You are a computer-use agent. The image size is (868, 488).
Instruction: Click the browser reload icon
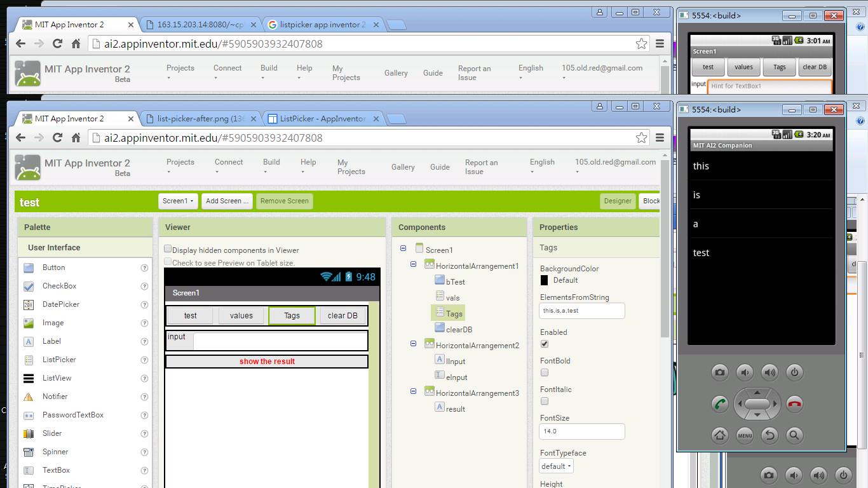(x=57, y=138)
